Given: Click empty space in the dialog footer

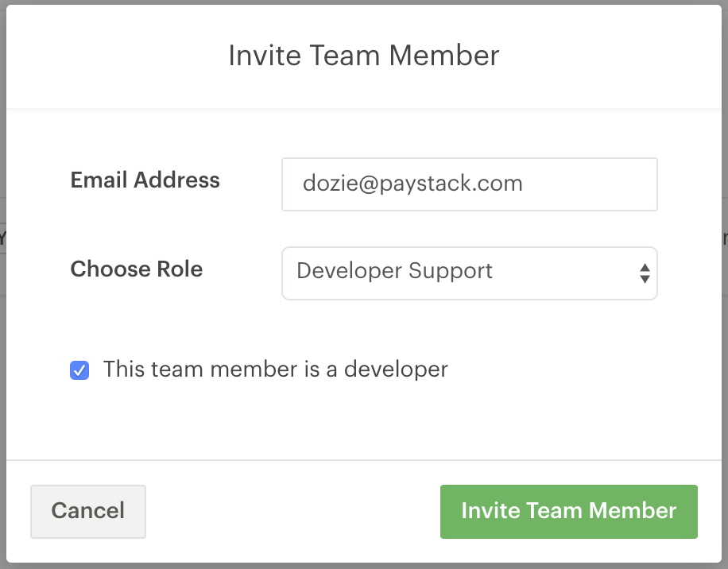Looking at the screenshot, I should tap(292, 511).
